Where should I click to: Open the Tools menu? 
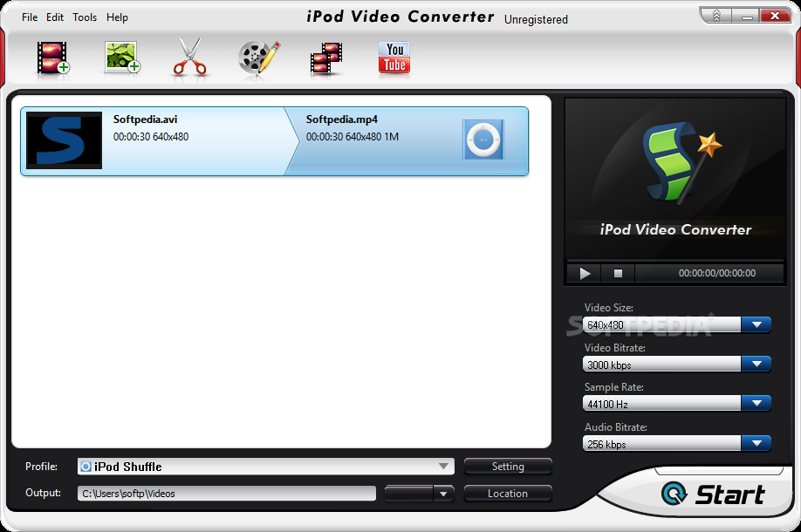(x=85, y=17)
